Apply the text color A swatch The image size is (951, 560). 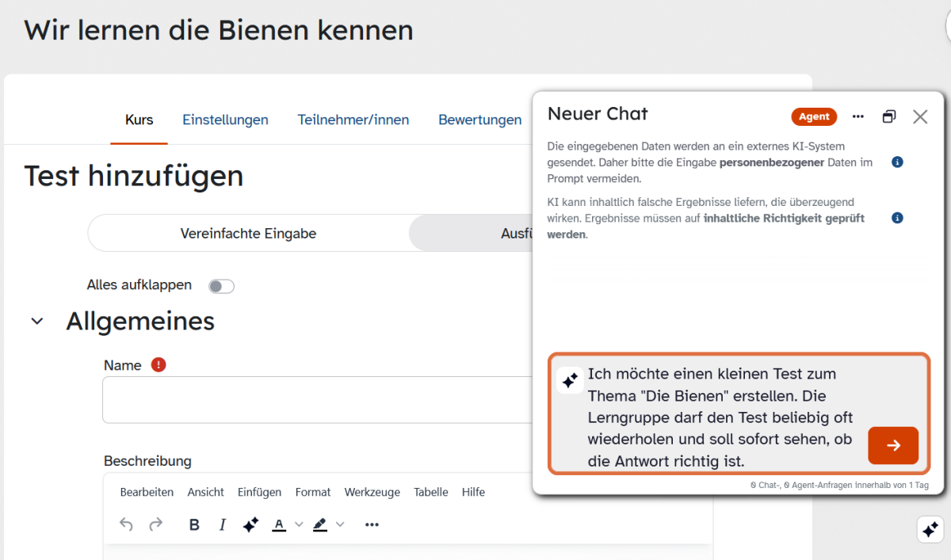[279, 524]
